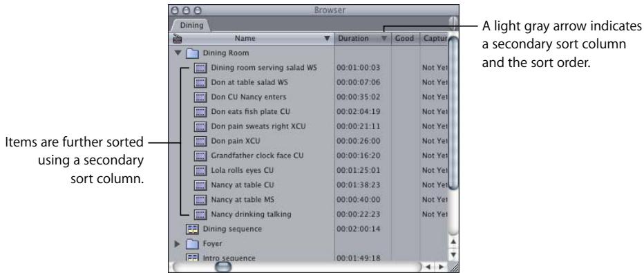
Task: Expand the Foyer bin triangle
Action: [x=178, y=243]
